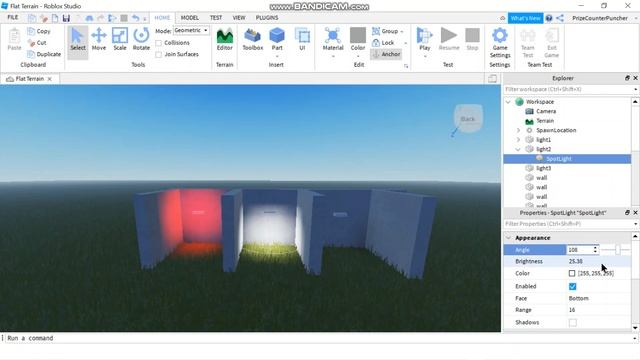Click the Save icon in quick access bar
The height and width of the screenshot is (360, 640).
point(66,18)
